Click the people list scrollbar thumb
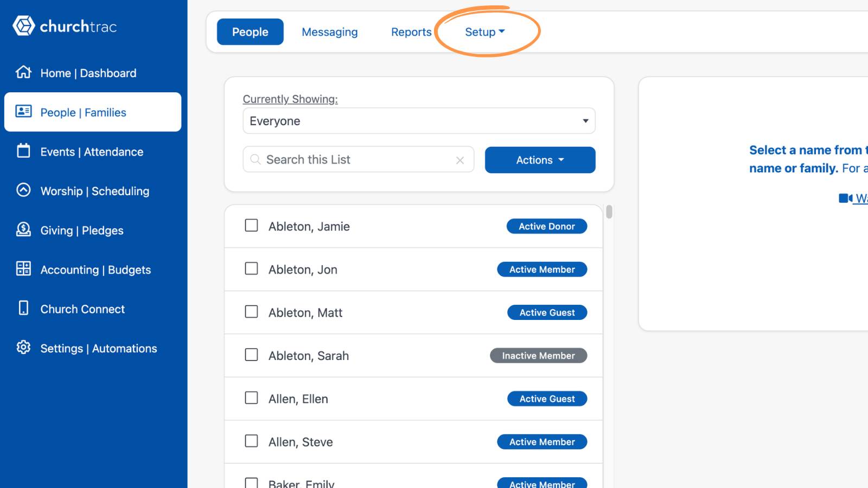This screenshot has width=868, height=488. (609, 211)
